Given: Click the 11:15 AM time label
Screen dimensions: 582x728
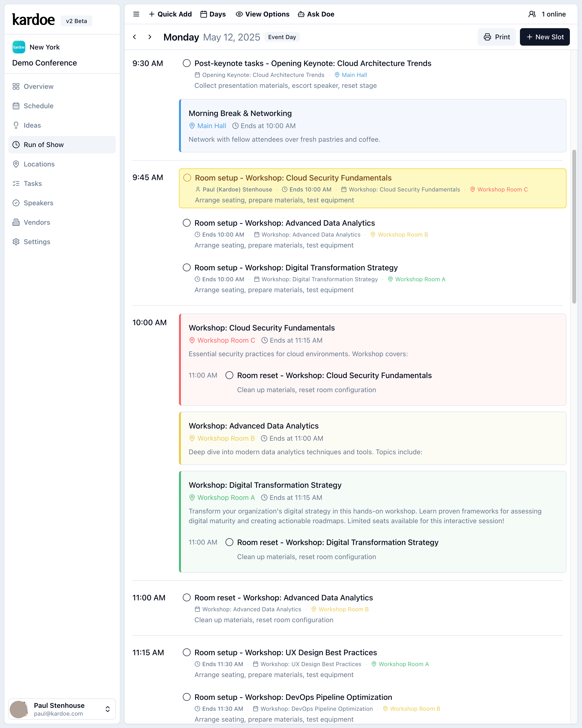Looking at the screenshot, I should [x=148, y=652].
